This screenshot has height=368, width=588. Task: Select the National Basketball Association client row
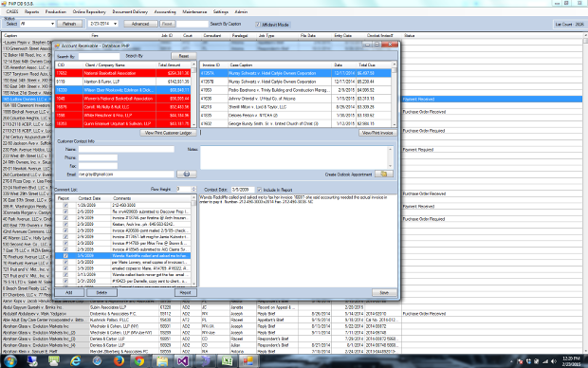[x=123, y=73]
